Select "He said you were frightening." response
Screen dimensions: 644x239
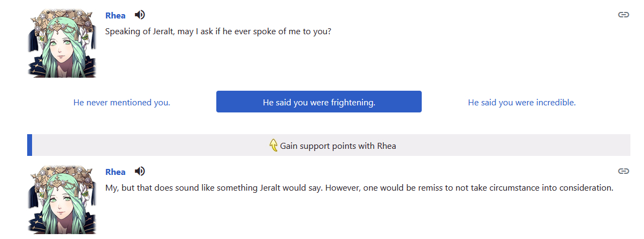click(x=319, y=102)
